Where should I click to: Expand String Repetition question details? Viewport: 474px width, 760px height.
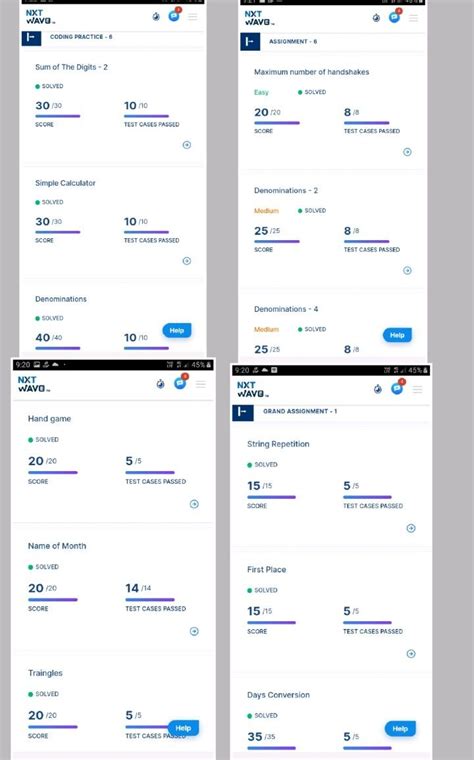coord(411,528)
